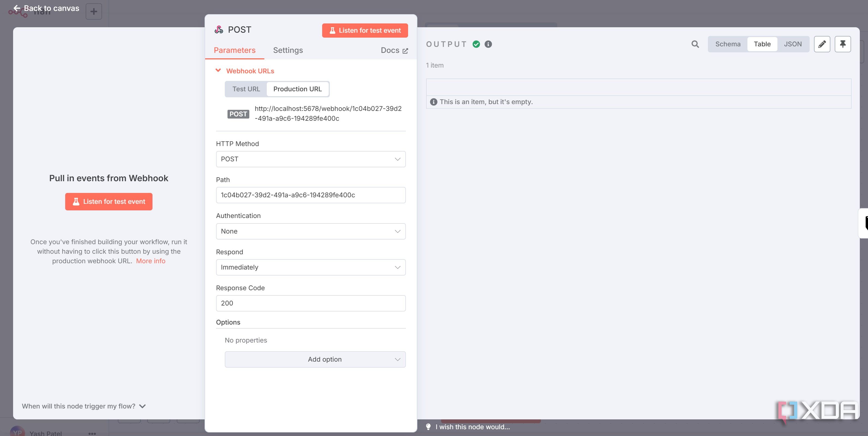Open the Add option dropdown

(315, 359)
